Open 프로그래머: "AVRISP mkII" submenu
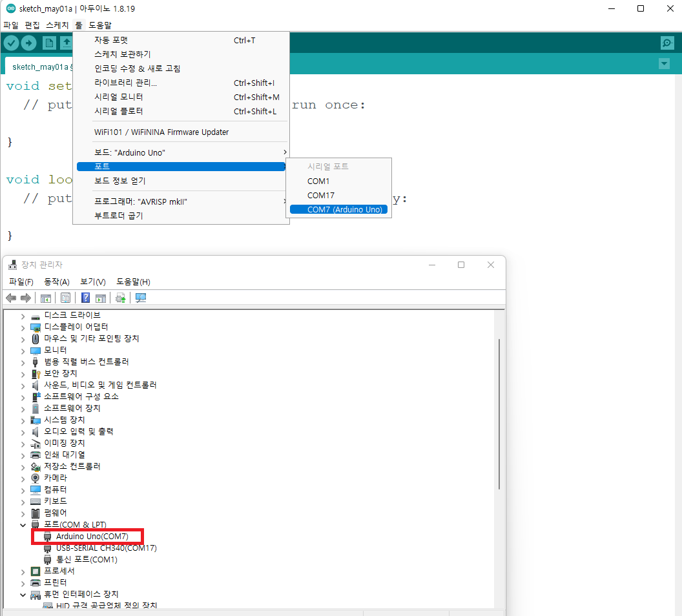682x616 pixels. click(181, 201)
